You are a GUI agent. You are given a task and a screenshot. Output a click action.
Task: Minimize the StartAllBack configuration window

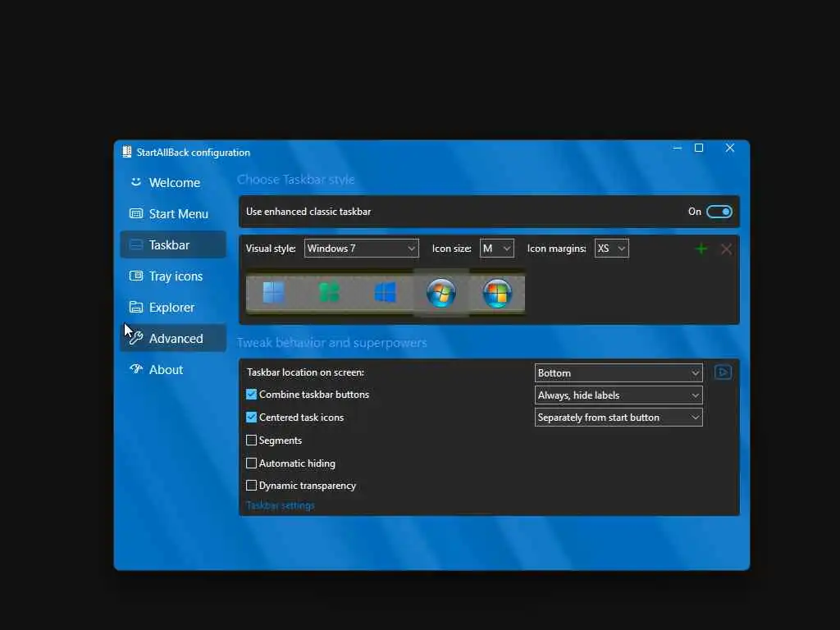coord(678,148)
